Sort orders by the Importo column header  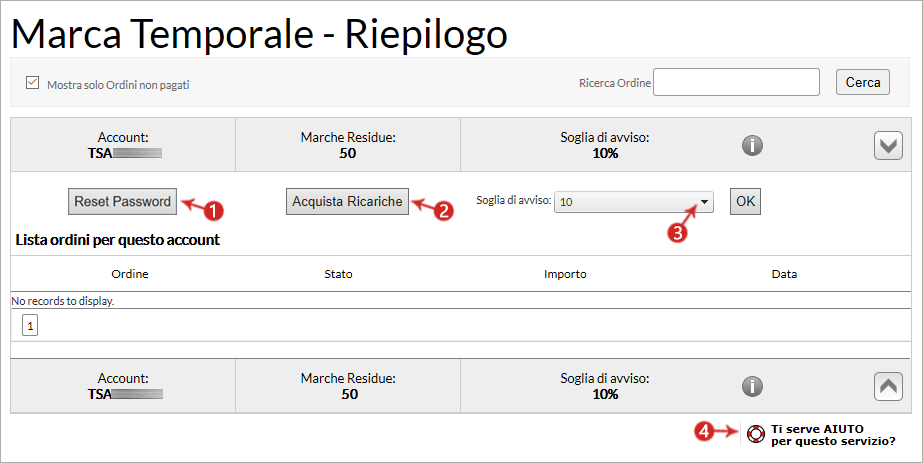point(565,274)
